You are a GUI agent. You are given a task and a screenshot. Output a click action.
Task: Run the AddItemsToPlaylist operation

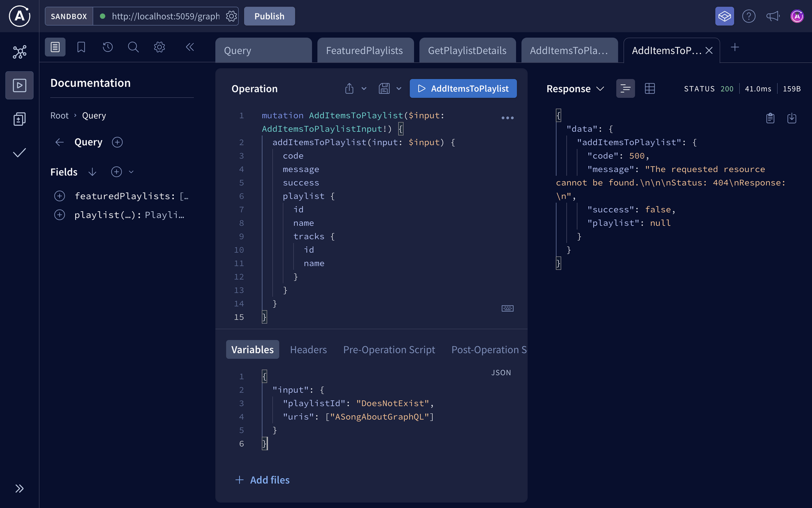pos(463,88)
